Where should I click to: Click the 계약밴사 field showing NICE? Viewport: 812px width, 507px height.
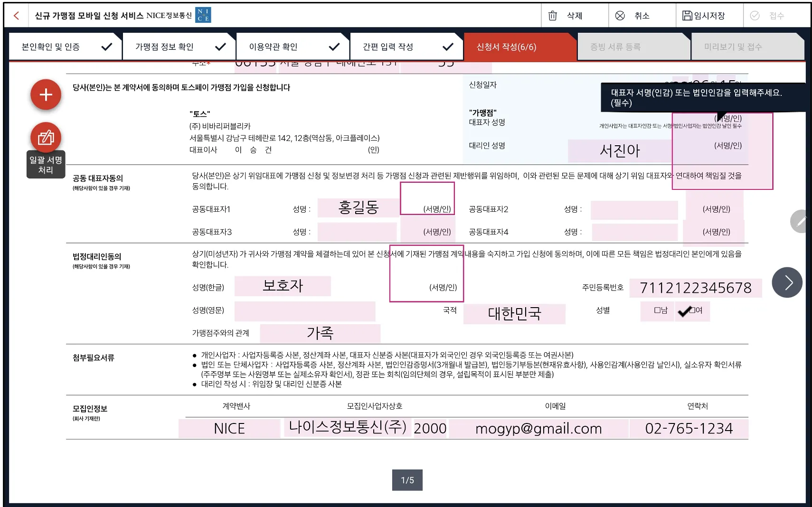(229, 429)
